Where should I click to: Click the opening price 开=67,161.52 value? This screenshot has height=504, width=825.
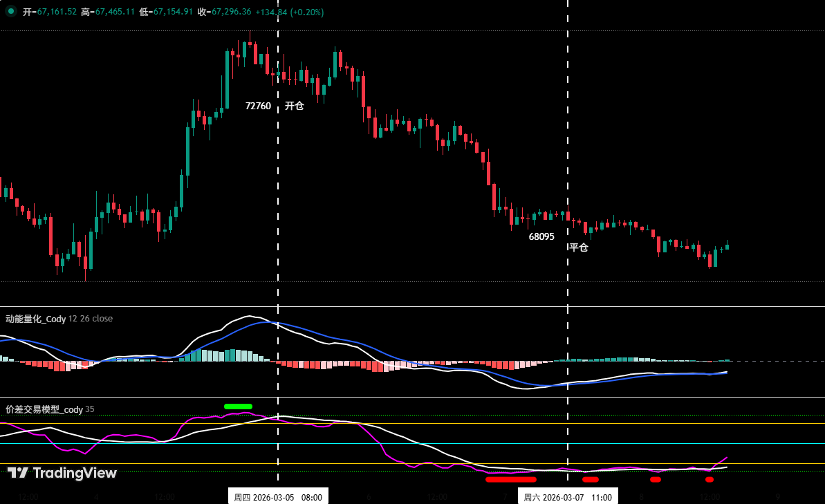pyautogui.click(x=50, y=12)
